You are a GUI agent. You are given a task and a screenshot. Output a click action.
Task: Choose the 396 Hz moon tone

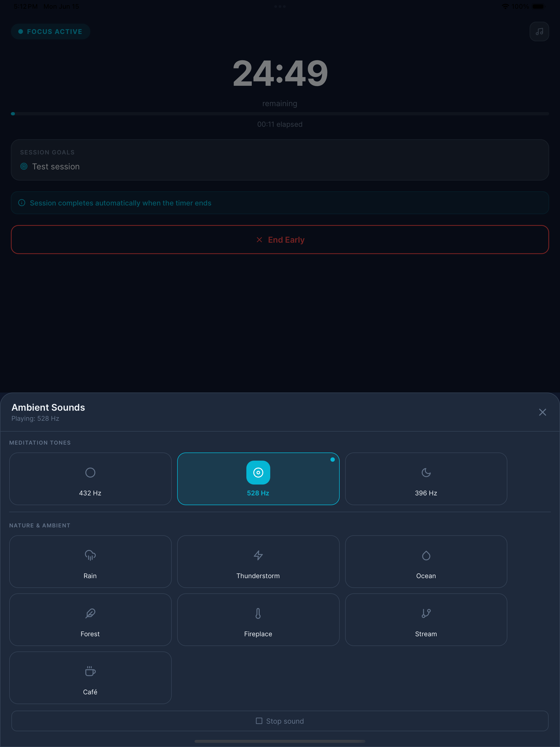pyautogui.click(x=426, y=479)
